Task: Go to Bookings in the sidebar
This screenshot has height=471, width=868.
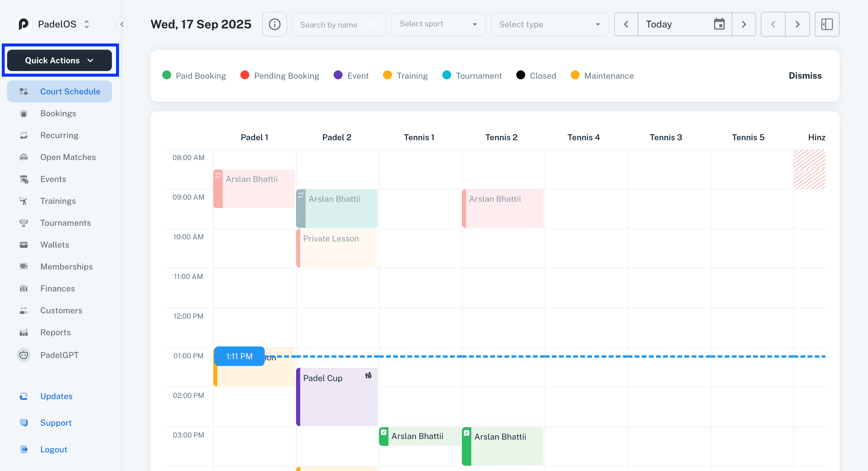Action: pos(58,113)
